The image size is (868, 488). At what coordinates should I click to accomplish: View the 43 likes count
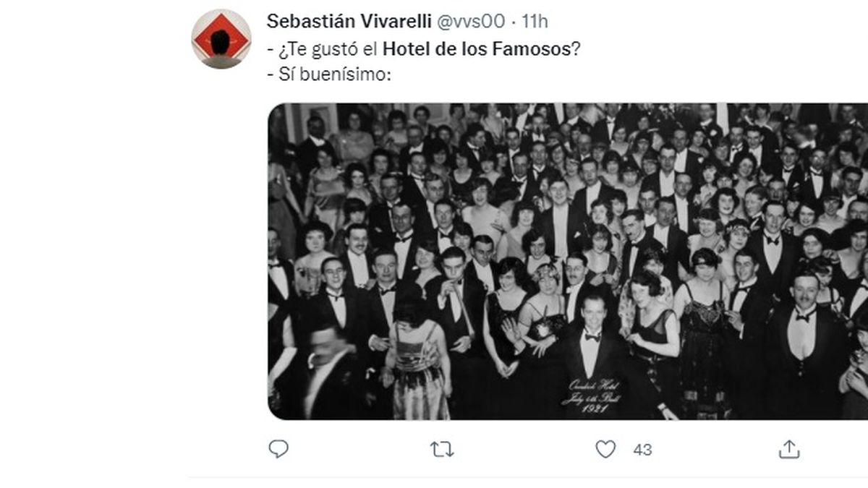pos(642,450)
